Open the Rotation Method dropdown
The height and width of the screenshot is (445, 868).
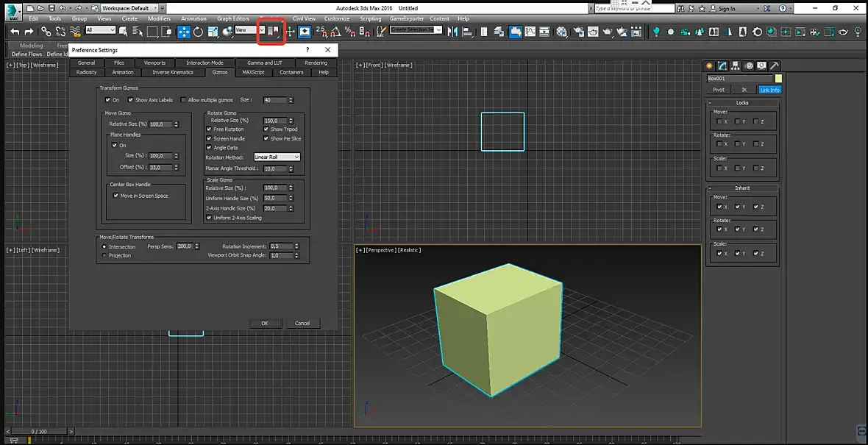277,157
